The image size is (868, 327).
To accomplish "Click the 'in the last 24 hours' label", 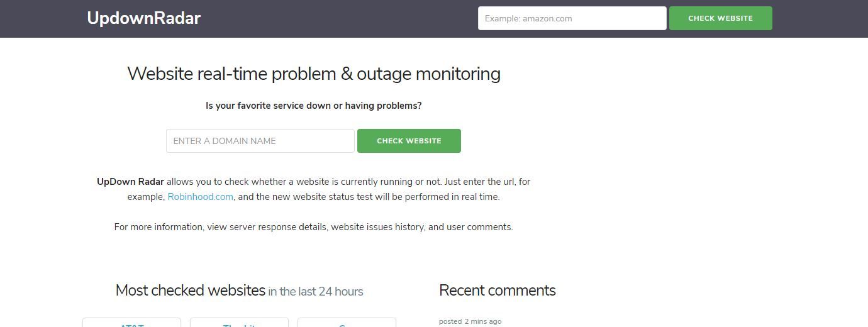I will (315, 292).
